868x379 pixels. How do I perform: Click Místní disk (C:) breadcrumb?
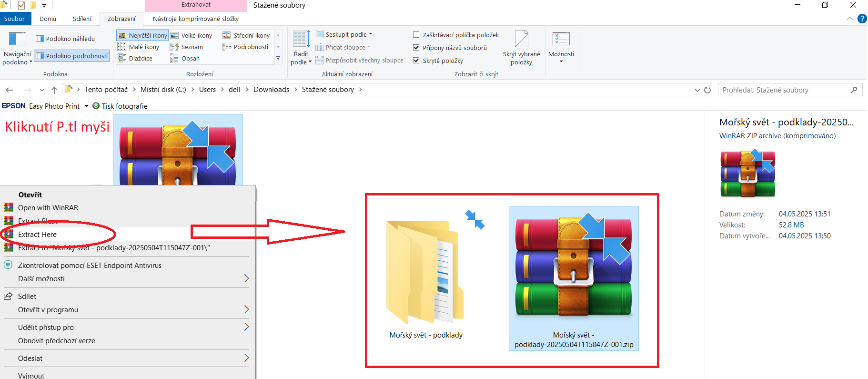[x=163, y=90]
